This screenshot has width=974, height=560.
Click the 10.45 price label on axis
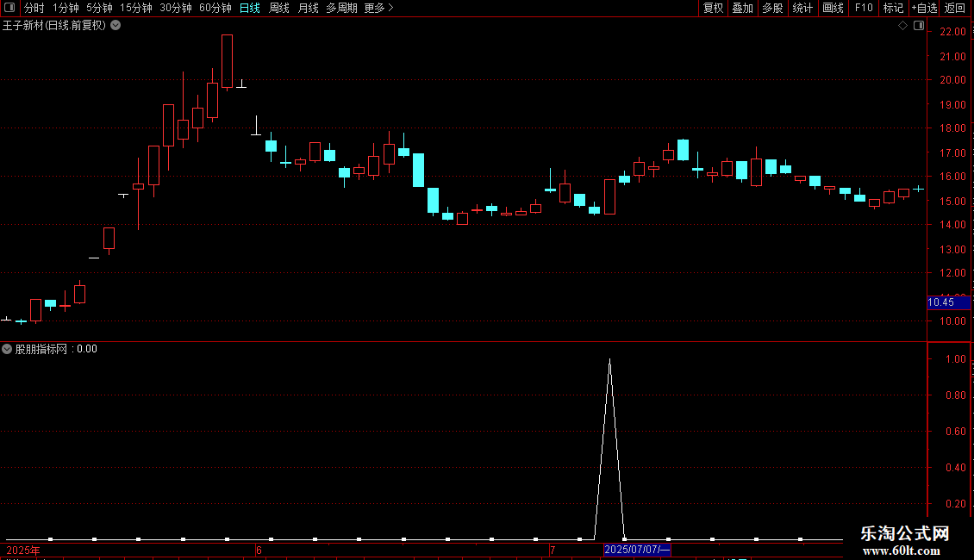coord(948,302)
